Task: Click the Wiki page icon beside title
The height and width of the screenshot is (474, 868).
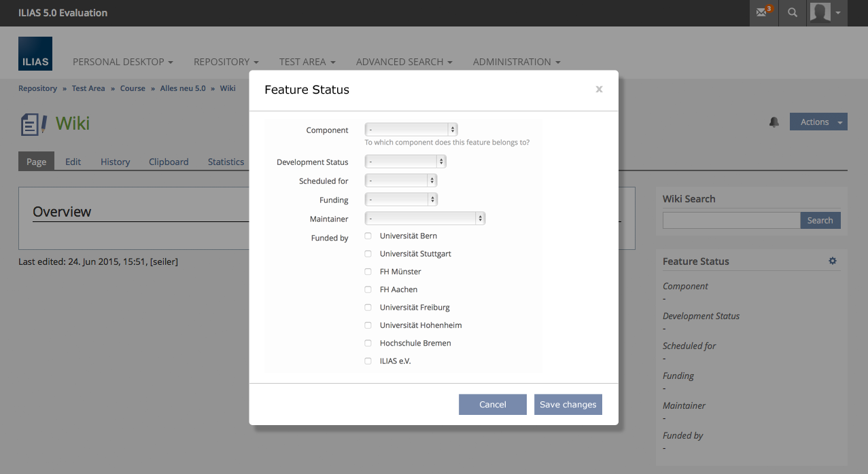Action: click(x=33, y=124)
